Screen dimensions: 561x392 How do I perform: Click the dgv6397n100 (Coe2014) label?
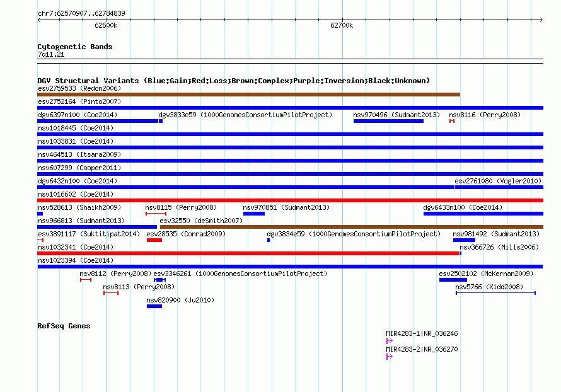[x=78, y=115]
